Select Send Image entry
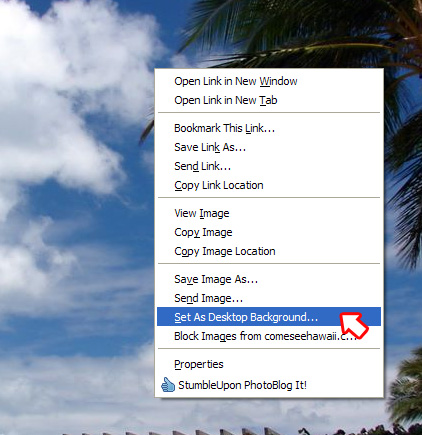The image size is (422, 435). point(269,298)
